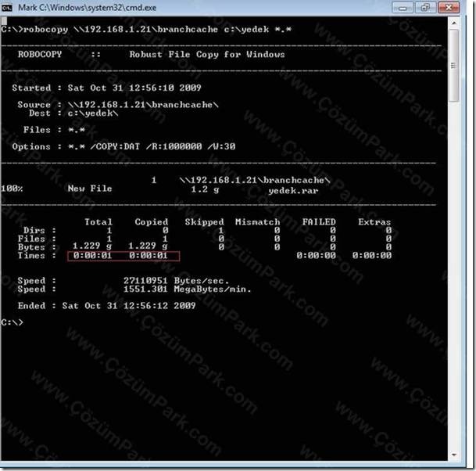This screenshot has width=476, height=471.
Task: Click the Ended timestamp 12:56:12 2009
Action: [159, 306]
